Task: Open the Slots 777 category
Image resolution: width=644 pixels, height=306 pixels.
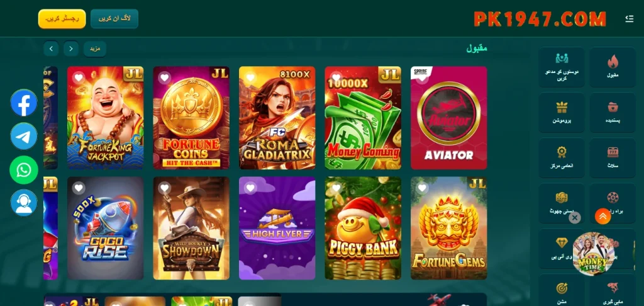Action: click(613, 157)
